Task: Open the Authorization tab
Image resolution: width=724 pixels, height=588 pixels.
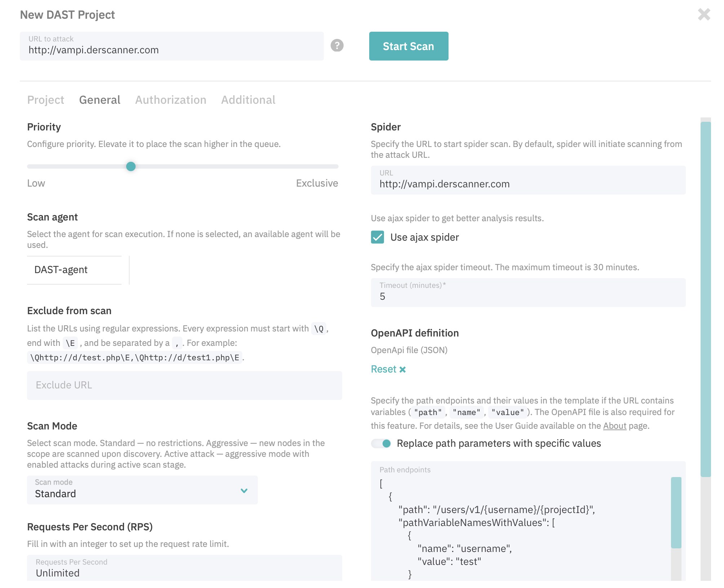Action: point(171,100)
